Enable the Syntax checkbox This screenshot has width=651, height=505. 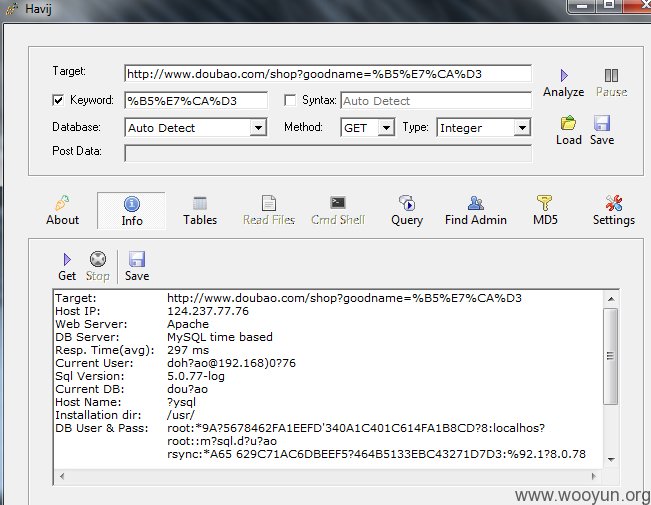click(x=290, y=100)
